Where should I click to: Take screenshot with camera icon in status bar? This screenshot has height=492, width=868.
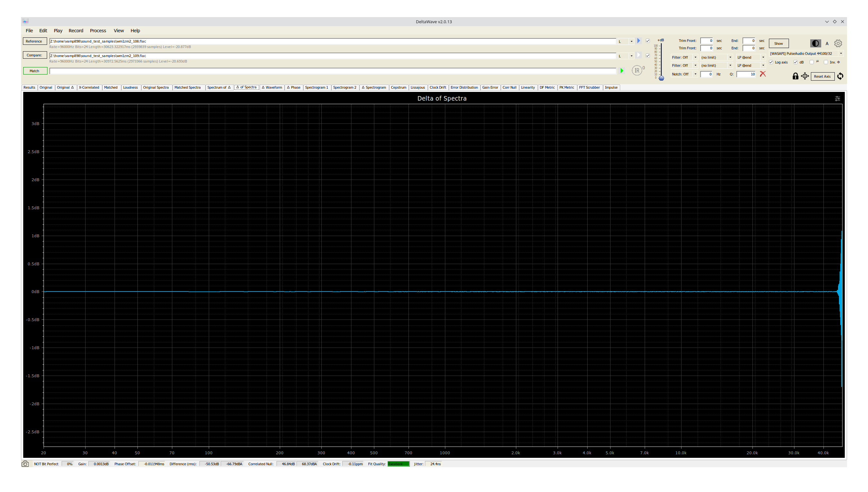click(25, 464)
